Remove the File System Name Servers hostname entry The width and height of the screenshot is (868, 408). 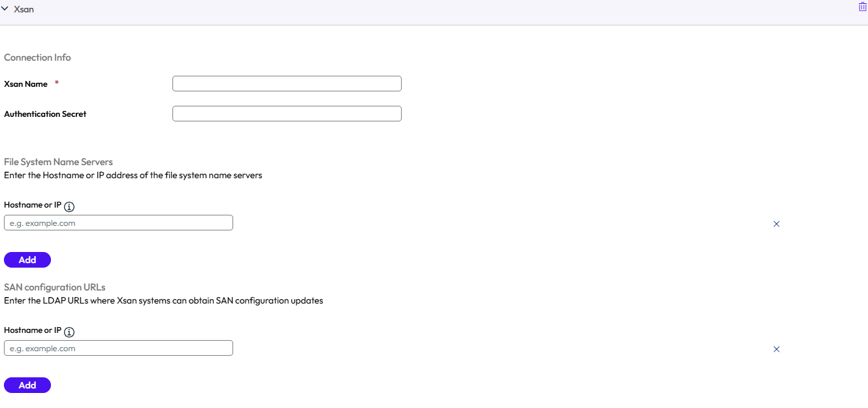777,224
